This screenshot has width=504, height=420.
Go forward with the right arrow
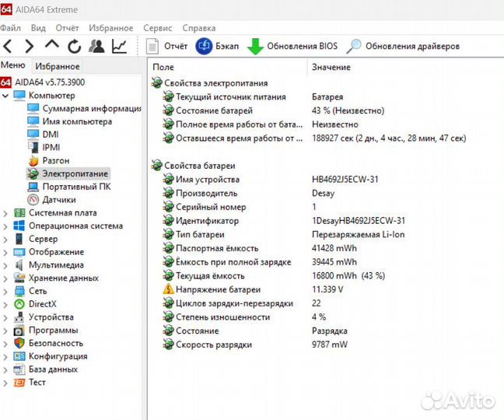click(x=29, y=46)
